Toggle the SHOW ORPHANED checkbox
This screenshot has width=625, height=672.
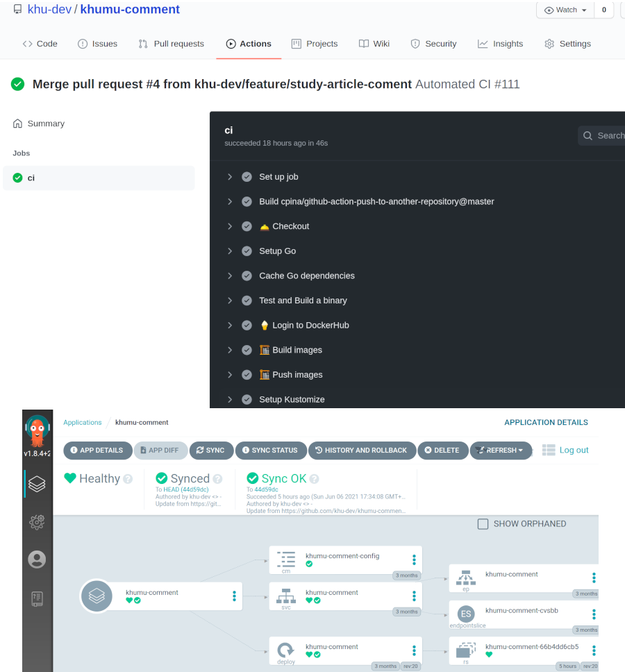tap(483, 523)
